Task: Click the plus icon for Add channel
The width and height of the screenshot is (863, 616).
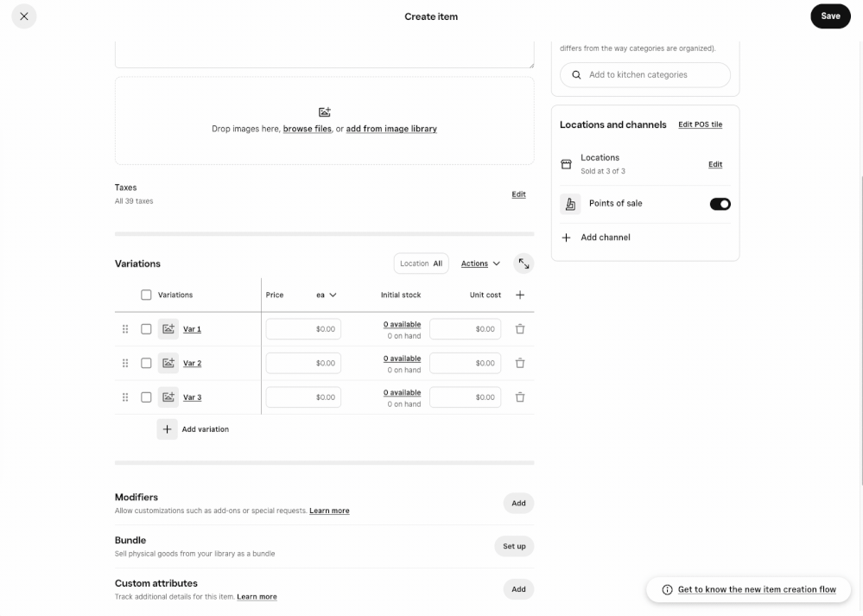Action: [x=566, y=238]
